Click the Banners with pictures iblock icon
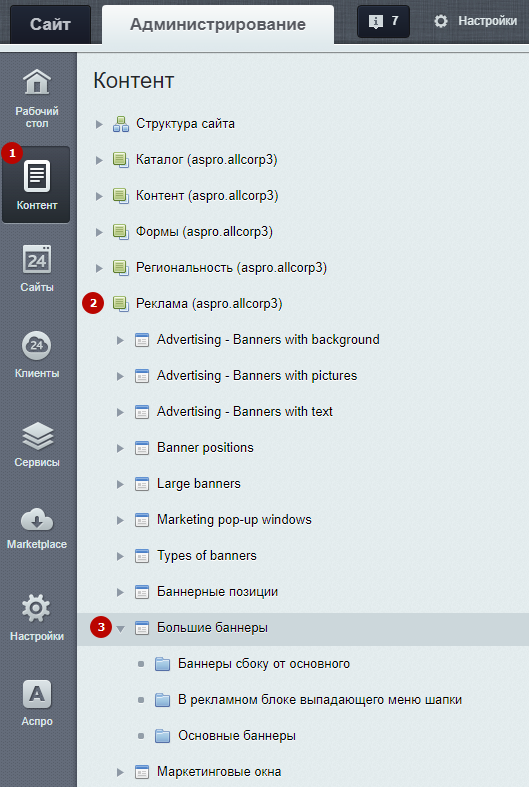The width and height of the screenshot is (529, 787). click(142, 376)
